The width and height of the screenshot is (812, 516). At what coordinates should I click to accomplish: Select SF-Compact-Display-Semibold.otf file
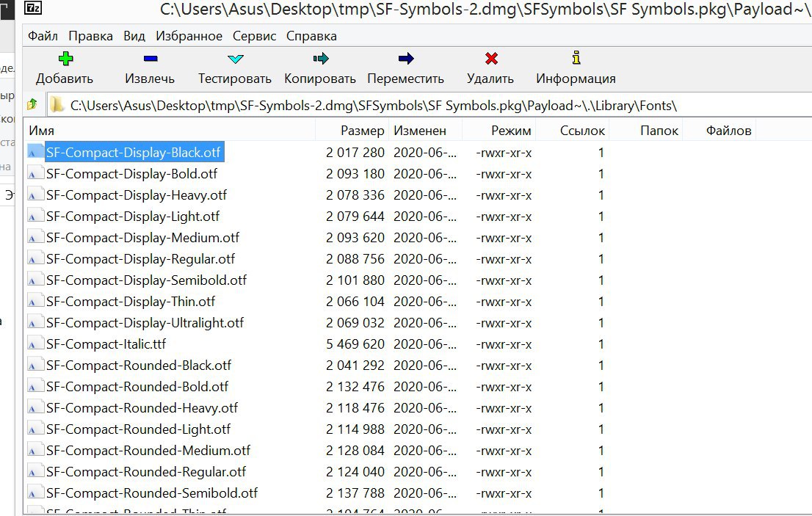coord(146,280)
